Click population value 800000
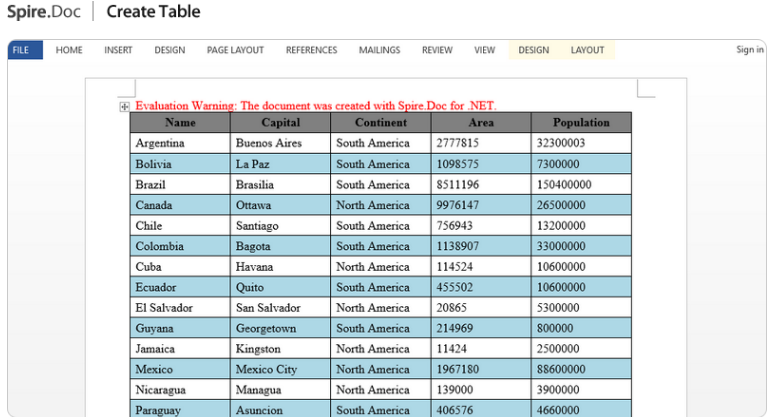Screen dimensions: 768x417 (555, 328)
